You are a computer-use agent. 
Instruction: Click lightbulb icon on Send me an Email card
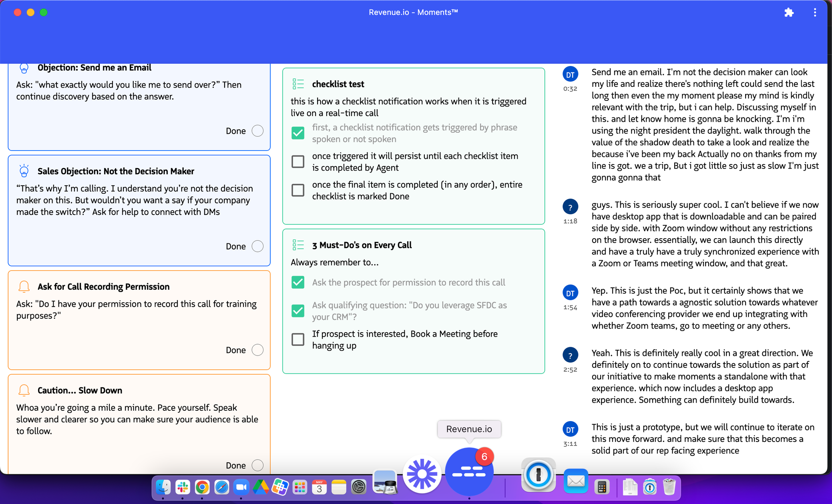pyautogui.click(x=24, y=68)
